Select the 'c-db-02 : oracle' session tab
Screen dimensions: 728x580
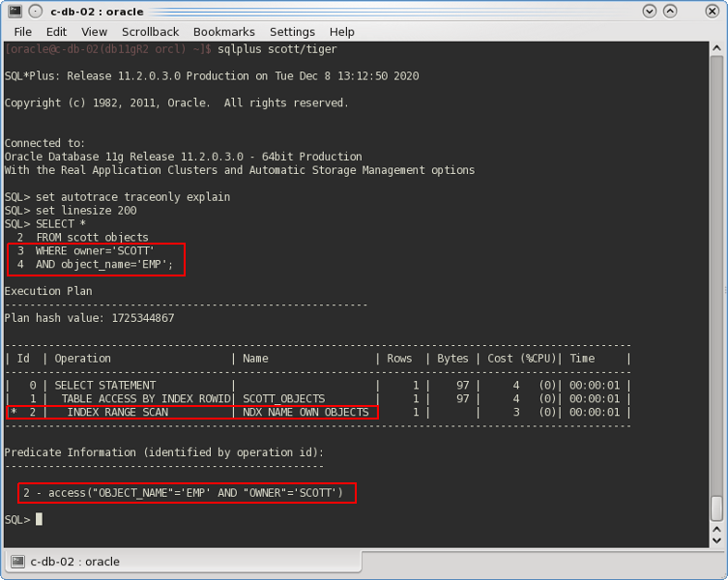tap(184, 562)
